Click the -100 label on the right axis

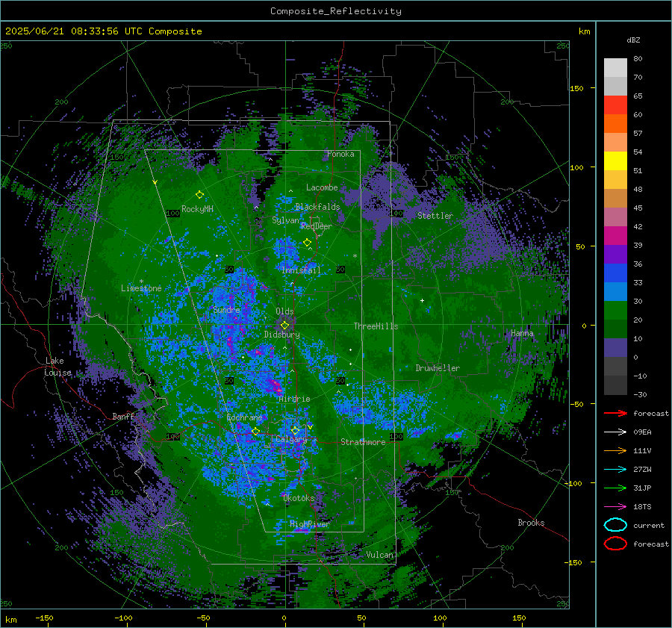tap(575, 483)
